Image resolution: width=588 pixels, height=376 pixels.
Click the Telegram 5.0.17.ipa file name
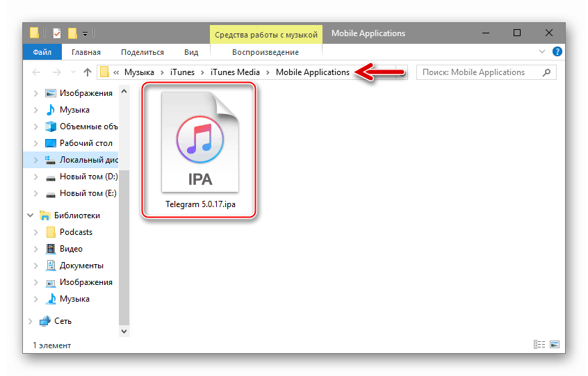point(200,204)
